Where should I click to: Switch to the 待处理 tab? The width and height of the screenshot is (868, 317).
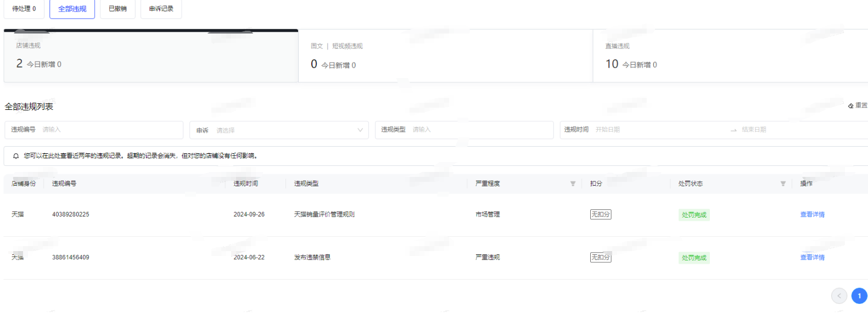(x=24, y=9)
